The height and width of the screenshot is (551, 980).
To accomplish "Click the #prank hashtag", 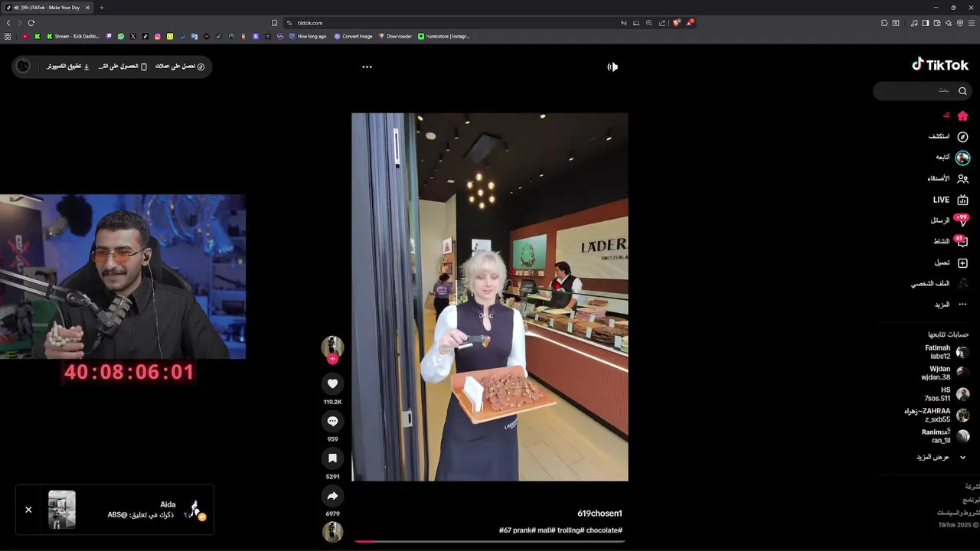I will 523,530.
